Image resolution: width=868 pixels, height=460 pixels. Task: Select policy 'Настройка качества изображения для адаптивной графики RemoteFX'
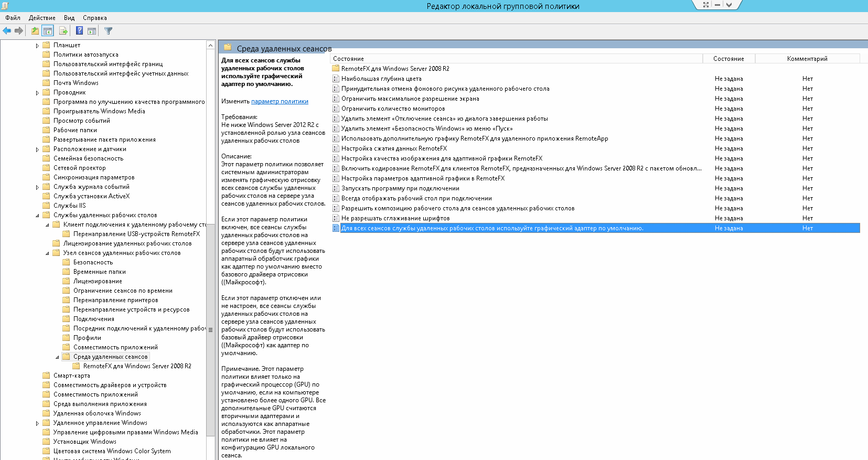(442, 158)
